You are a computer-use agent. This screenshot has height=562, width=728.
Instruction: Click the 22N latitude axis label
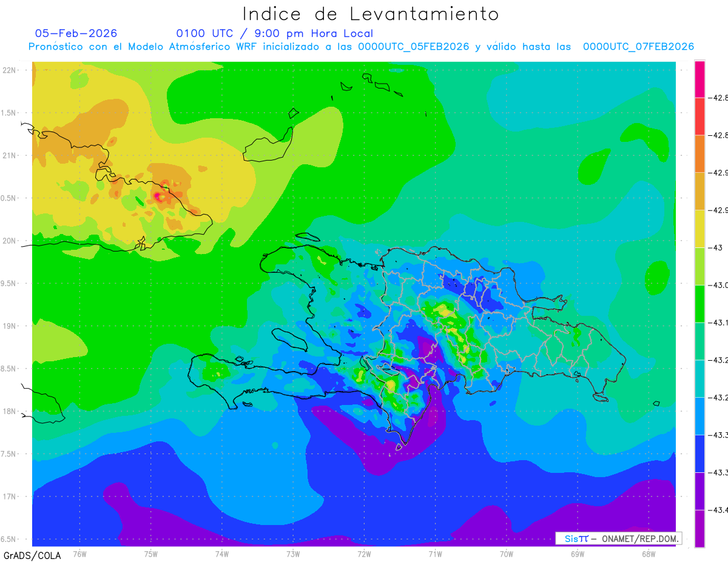10,70
